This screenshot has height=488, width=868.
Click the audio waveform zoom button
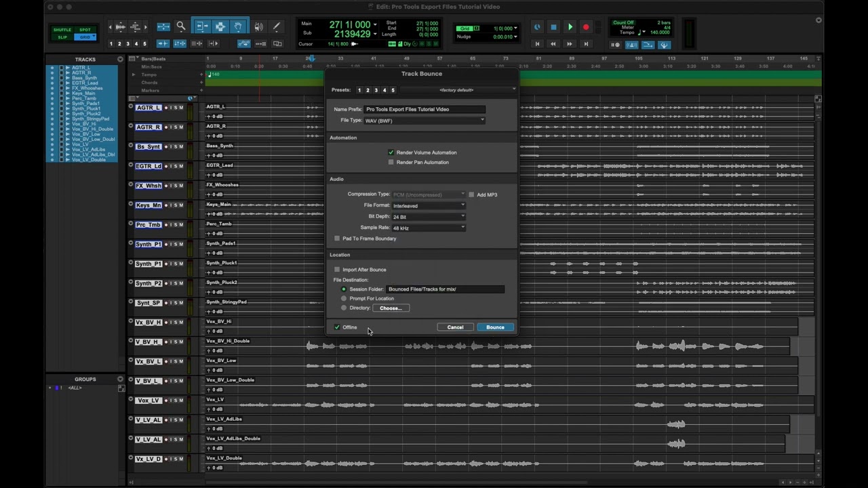coord(121,27)
